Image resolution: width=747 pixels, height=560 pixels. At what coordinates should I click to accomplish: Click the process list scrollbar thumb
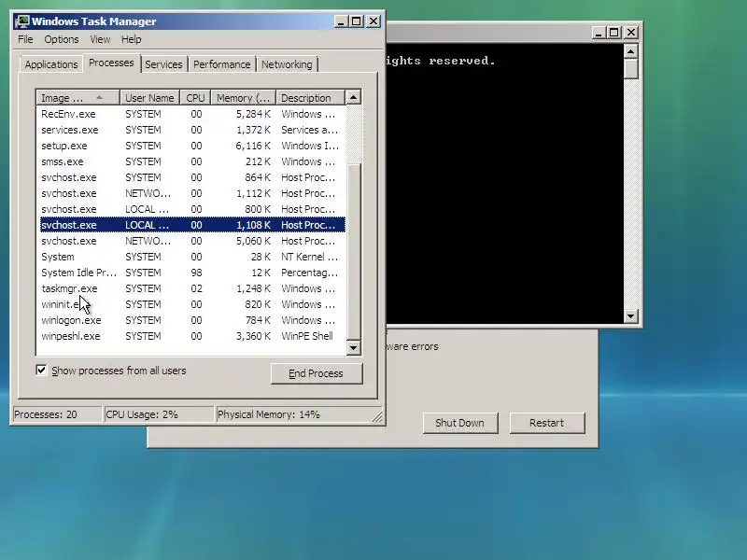(354, 251)
